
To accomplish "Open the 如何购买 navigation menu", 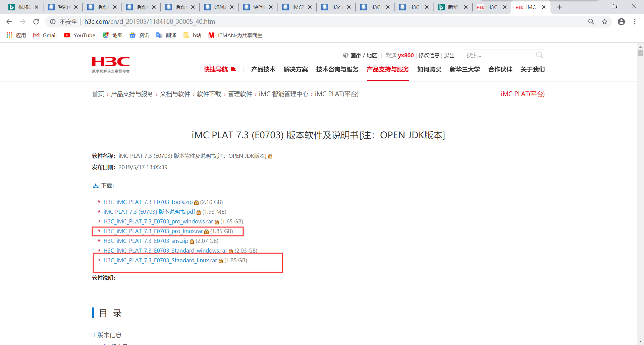I will [x=429, y=69].
